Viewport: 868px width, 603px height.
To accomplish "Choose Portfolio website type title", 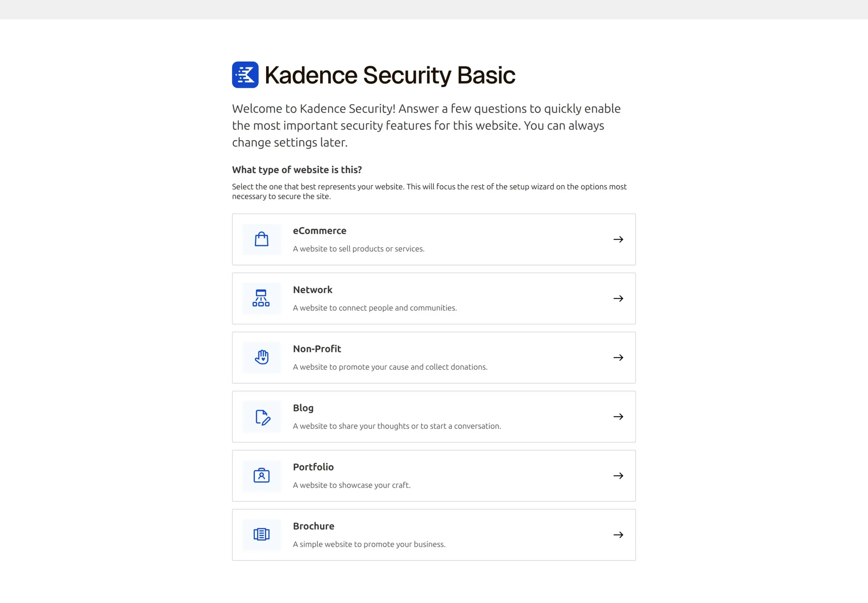I will coord(313,467).
